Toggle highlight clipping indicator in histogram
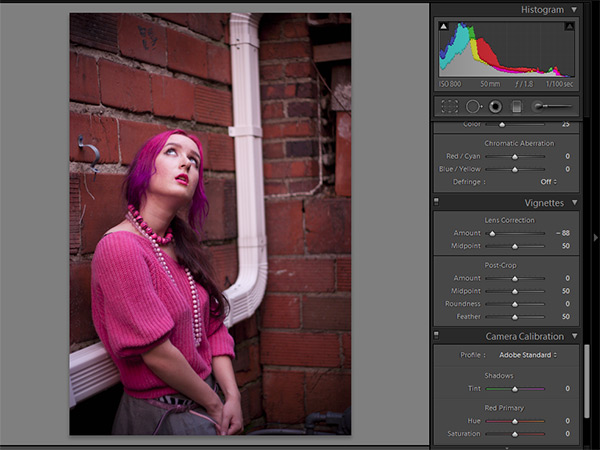Image resolution: width=600 pixels, height=450 pixels. [x=569, y=26]
